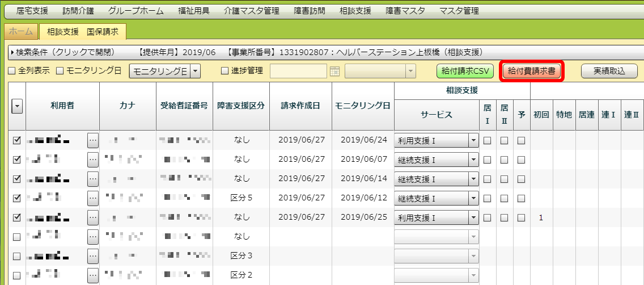
Task: Toggle the モニタリング日 checkbox
Action: tap(60, 71)
